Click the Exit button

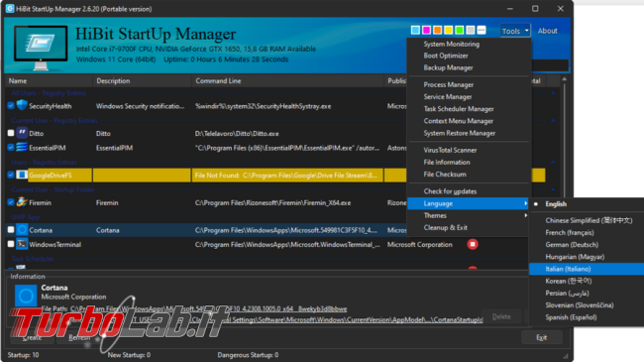point(541,337)
